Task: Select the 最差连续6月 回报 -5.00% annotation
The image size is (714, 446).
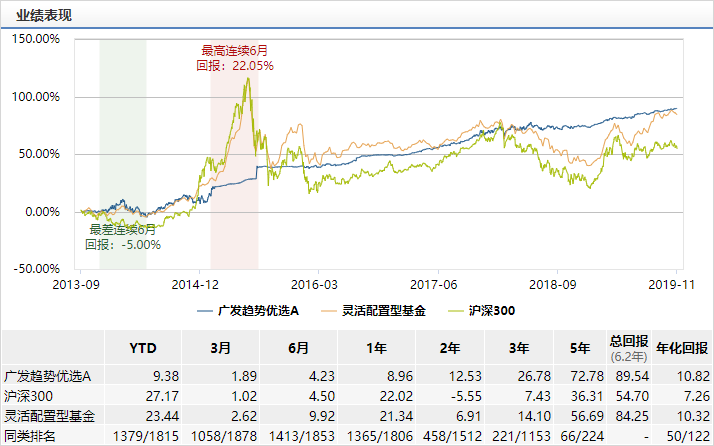Action: (123, 237)
